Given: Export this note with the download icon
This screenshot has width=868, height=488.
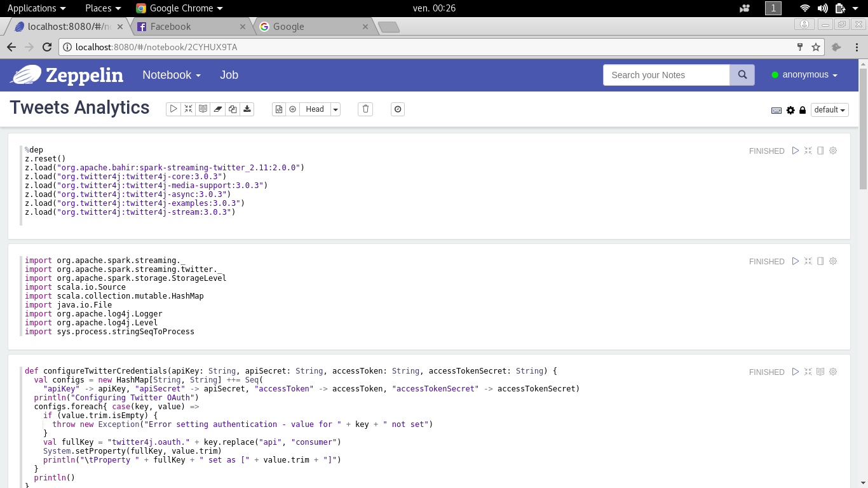Looking at the screenshot, I should tap(247, 109).
